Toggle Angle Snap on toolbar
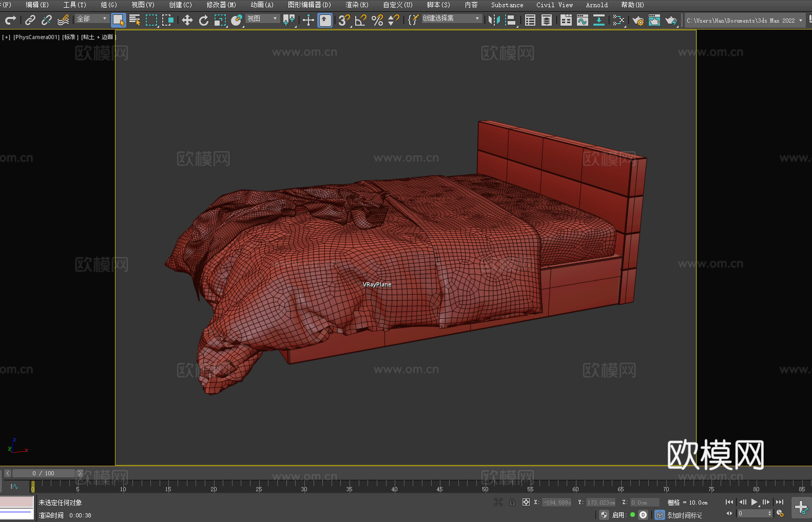 361,20
